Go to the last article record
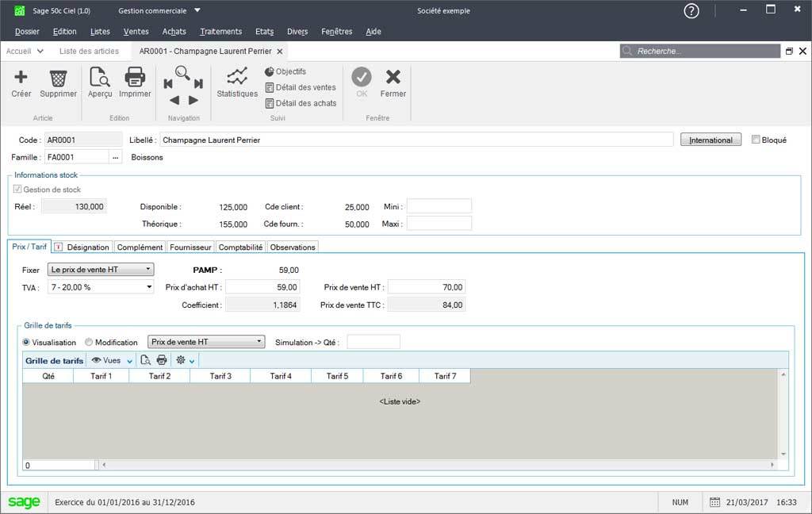This screenshot has width=812, height=514. [198, 84]
